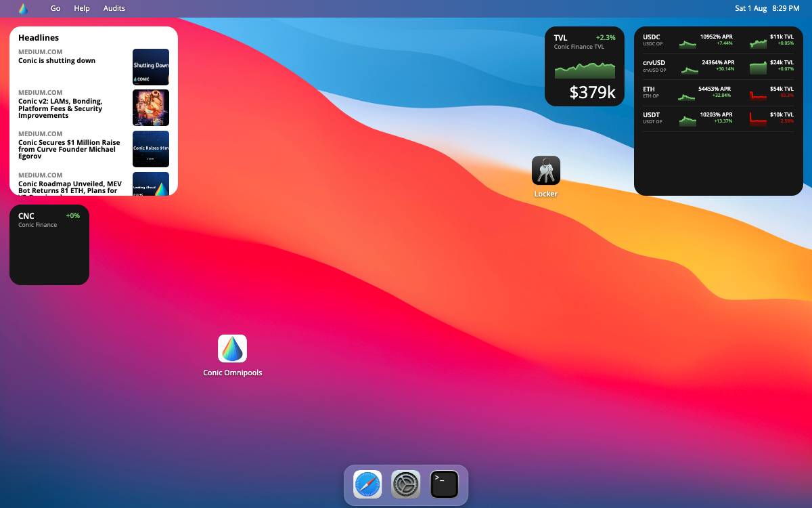Click the CNC ticker label
812x508 pixels.
[x=26, y=216]
